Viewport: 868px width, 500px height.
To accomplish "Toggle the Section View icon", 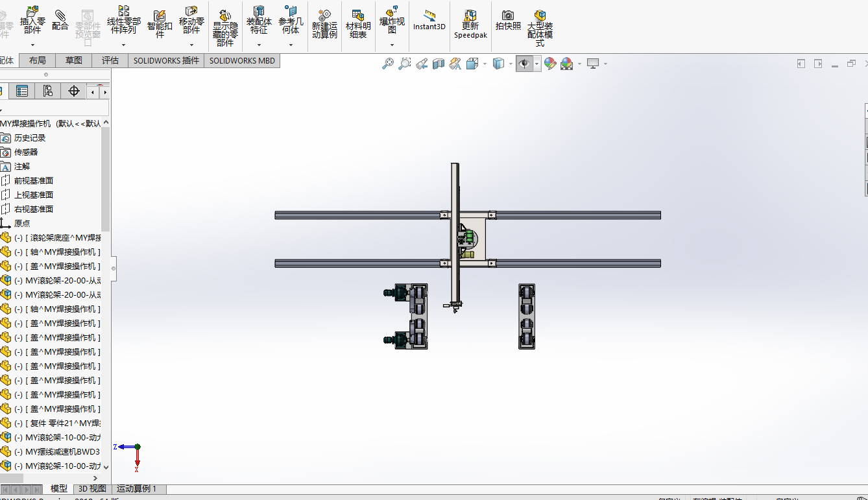I will coord(439,64).
